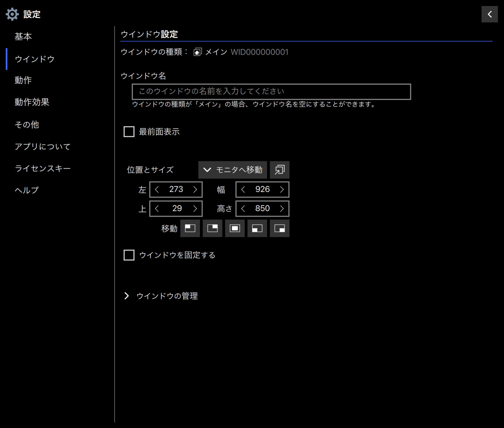Screen dimensions: 504x428
Task: Toggle the always-on-top checkbox off
Action: pos(129,132)
